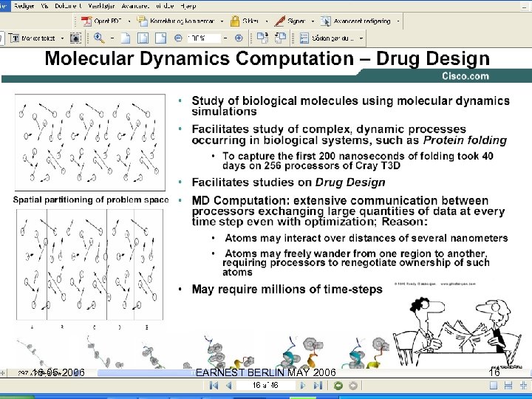Viewport: 532px width, 399px height.
Task: Click the page number field 16 af 16
Action: coord(265,386)
